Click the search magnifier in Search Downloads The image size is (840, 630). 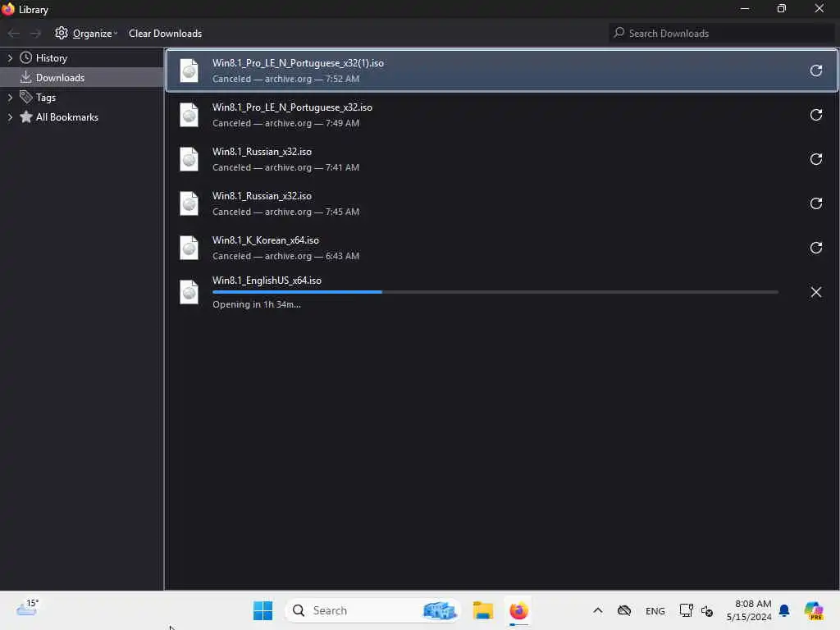coord(619,33)
